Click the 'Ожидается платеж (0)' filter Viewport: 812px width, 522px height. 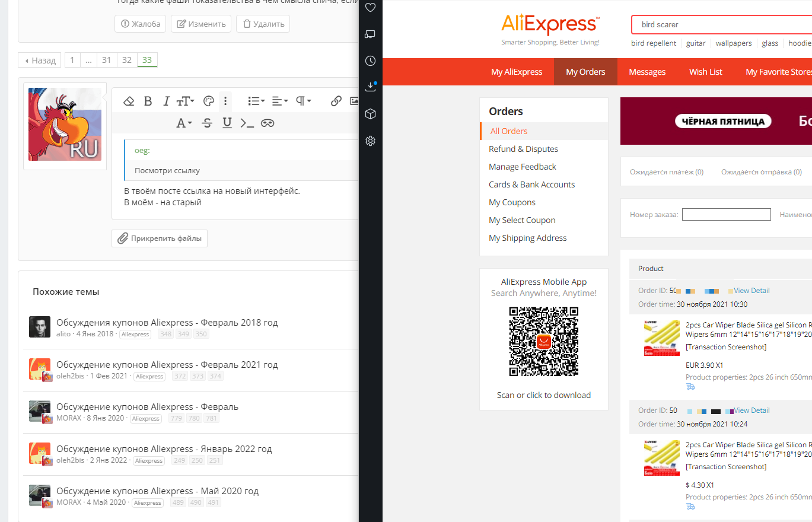[x=667, y=172]
